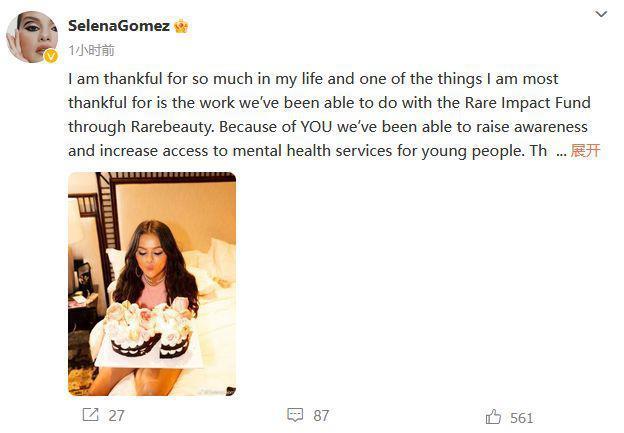Click the crown badge beside SelenaGomez
The height and width of the screenshot is (433, 624).
point(181,26)
